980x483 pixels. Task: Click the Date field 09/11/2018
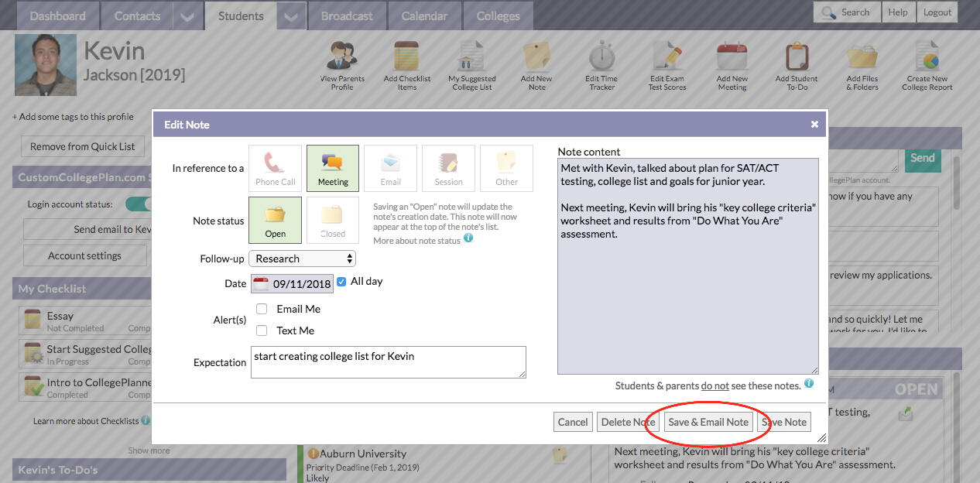(292, 283)
